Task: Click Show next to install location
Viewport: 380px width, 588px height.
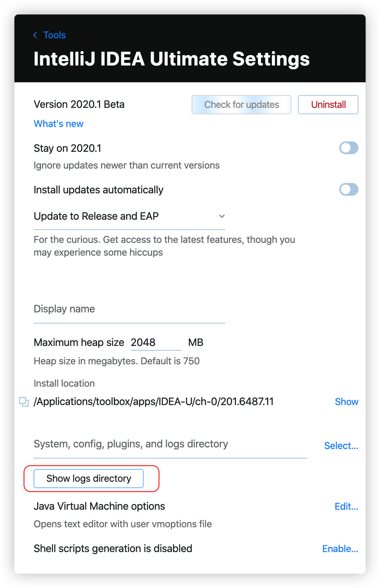Action: (346, 402)
